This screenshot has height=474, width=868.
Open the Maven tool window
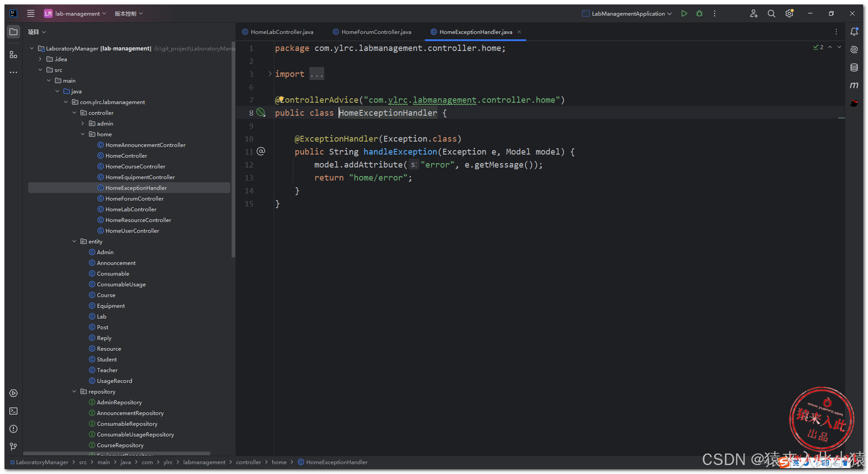tap(854, 85)
